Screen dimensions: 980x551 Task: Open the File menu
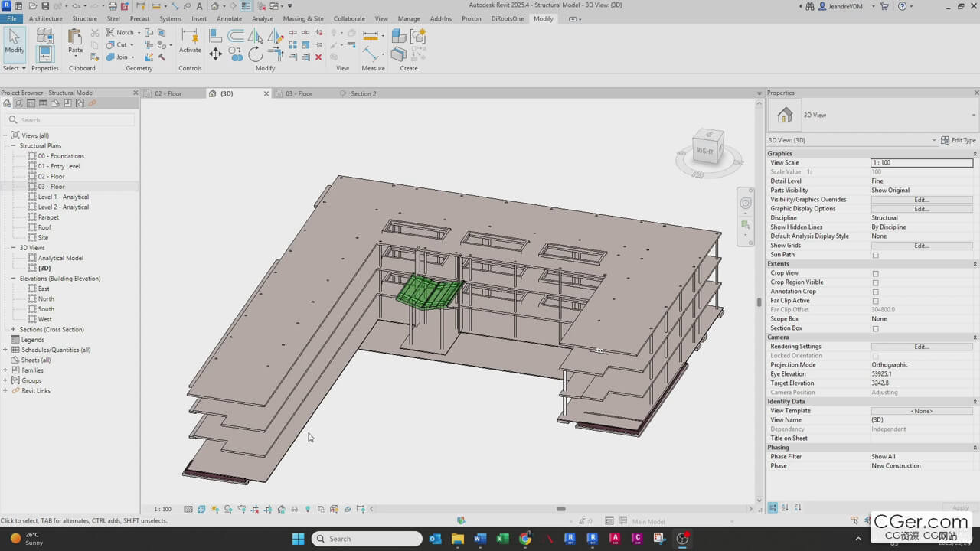tap(11, 18)
